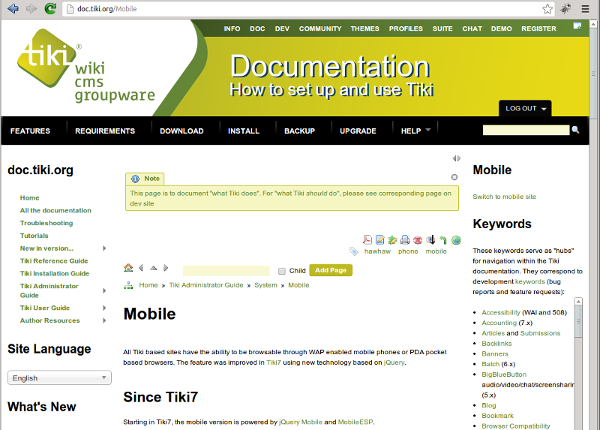Click the Add Page button
The width and height of the screenshot is (600, 430).
(x=331, y=270)
